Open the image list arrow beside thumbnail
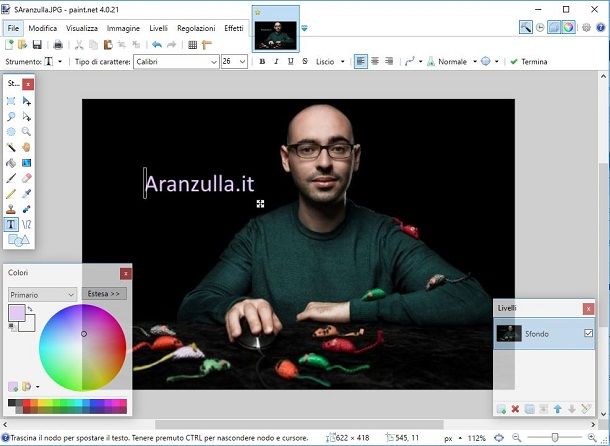This screenshot has width=610, height=446. [x=305, y=28]
